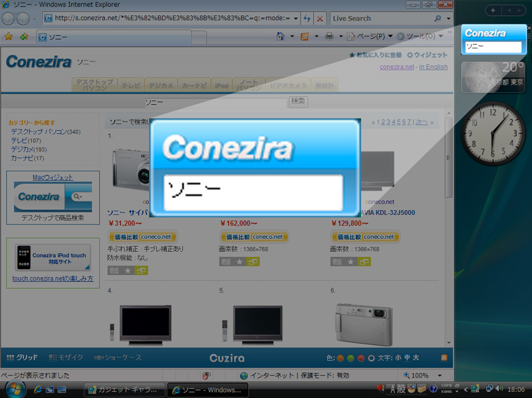Switch to モザイク mosaic view

pyautogui.click(x=66, y=357)
